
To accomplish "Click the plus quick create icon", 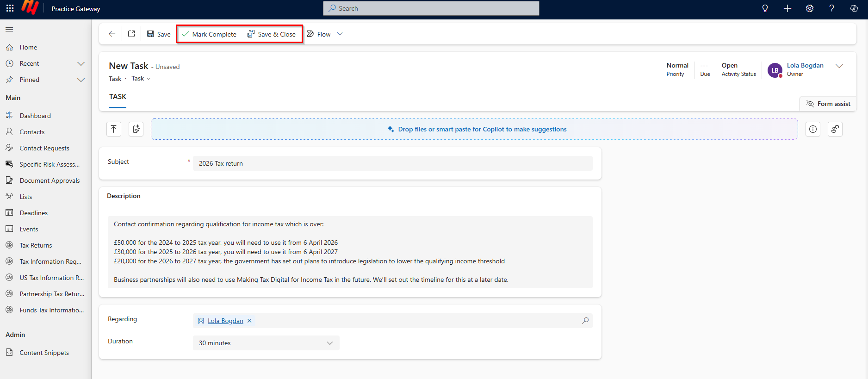I will tap(787, 8).
